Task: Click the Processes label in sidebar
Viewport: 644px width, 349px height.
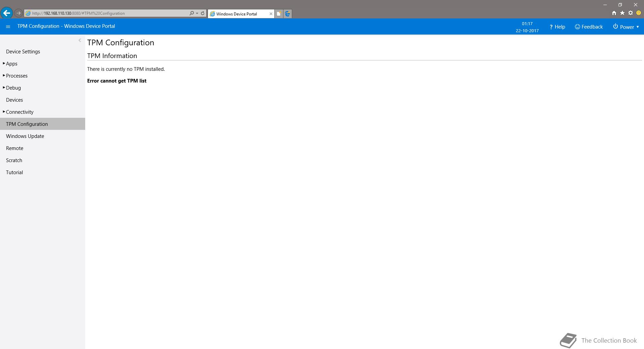Action: coord(17,76)
